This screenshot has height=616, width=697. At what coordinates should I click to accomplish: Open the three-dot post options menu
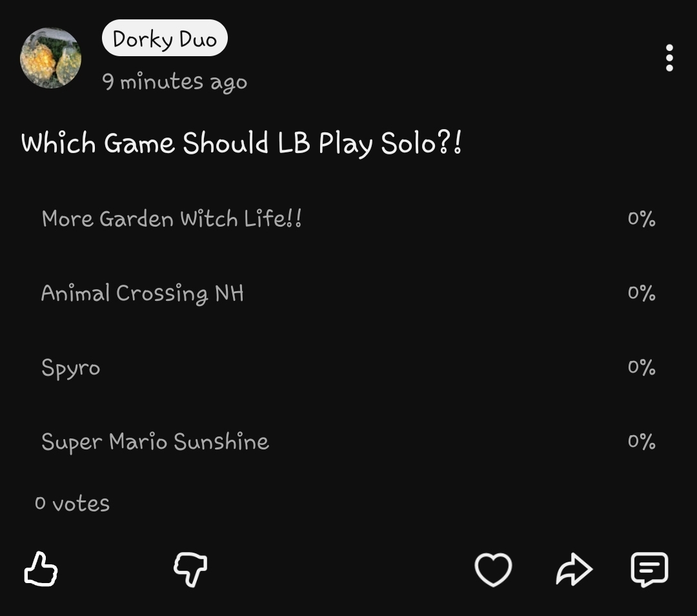[669, 58]
